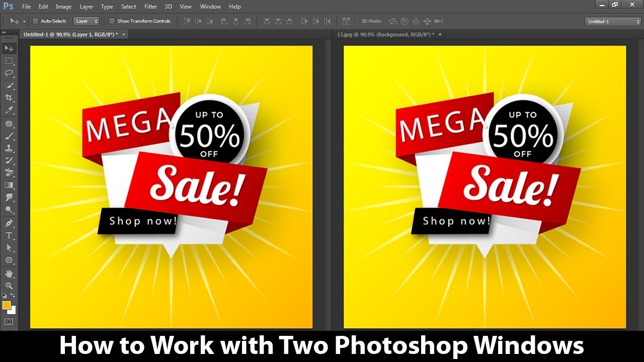Open the Window menu
Image resolution: width=644 pixels, height=362 pixels.
point(210,7)
